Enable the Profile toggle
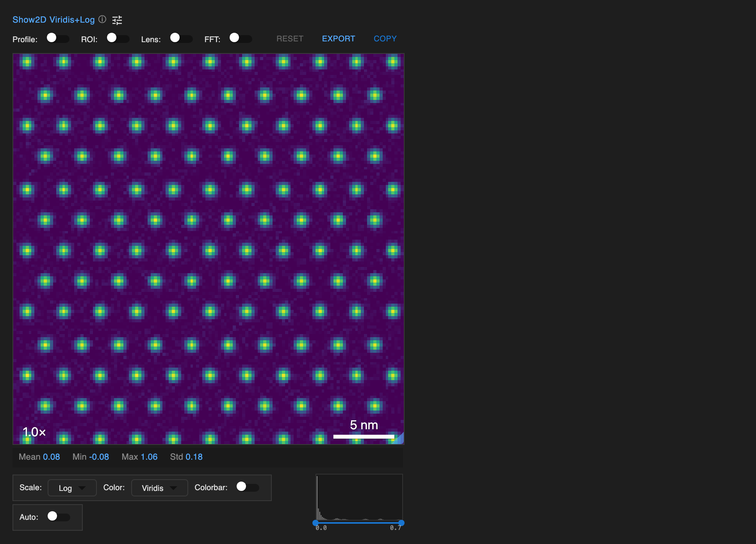 (x=58, y=38)
